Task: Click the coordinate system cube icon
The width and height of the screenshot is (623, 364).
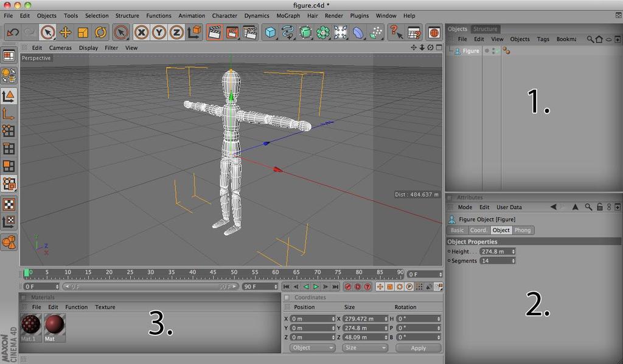Action: (195, 32)
